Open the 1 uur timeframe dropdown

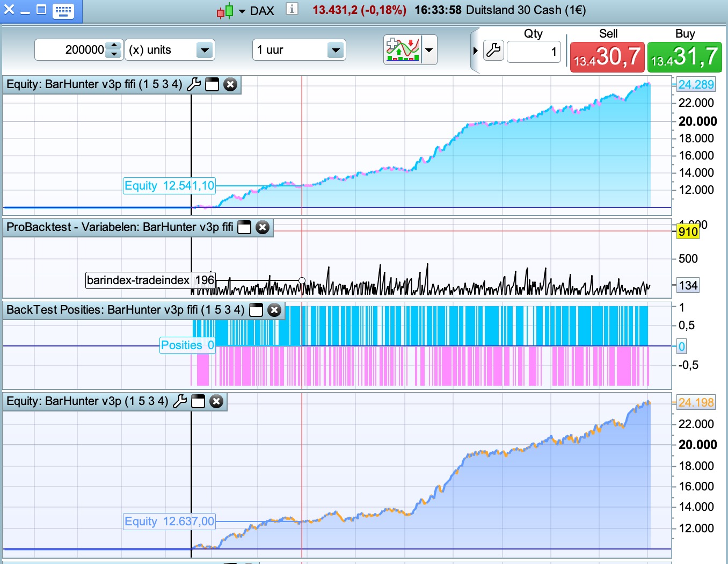click(x=335, y=50)
